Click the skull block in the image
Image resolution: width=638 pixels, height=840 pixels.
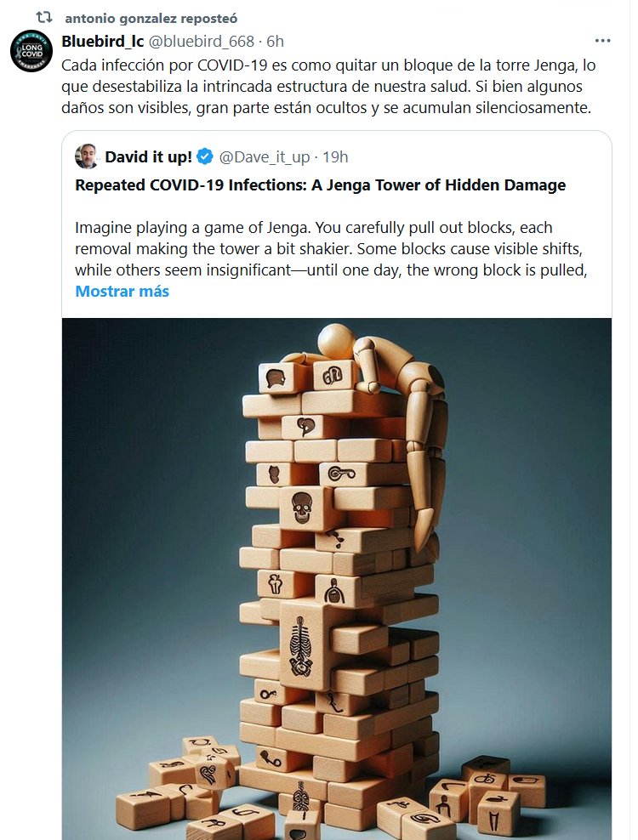click(x=302, y=508)
